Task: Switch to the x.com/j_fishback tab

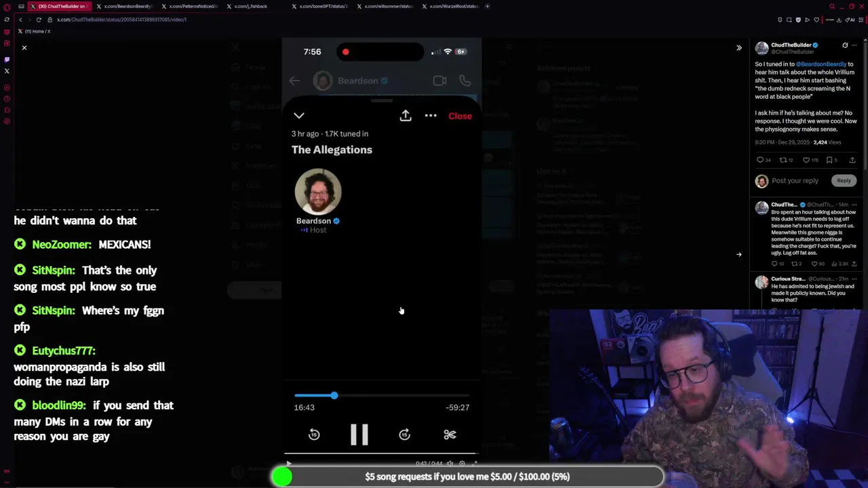Action: [x=255, y=6]
